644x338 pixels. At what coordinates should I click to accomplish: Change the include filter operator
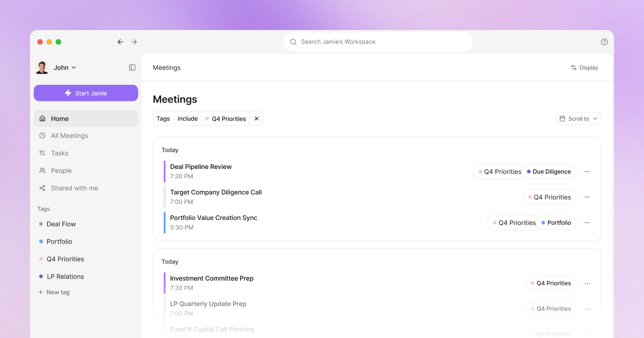pos(188,119)
